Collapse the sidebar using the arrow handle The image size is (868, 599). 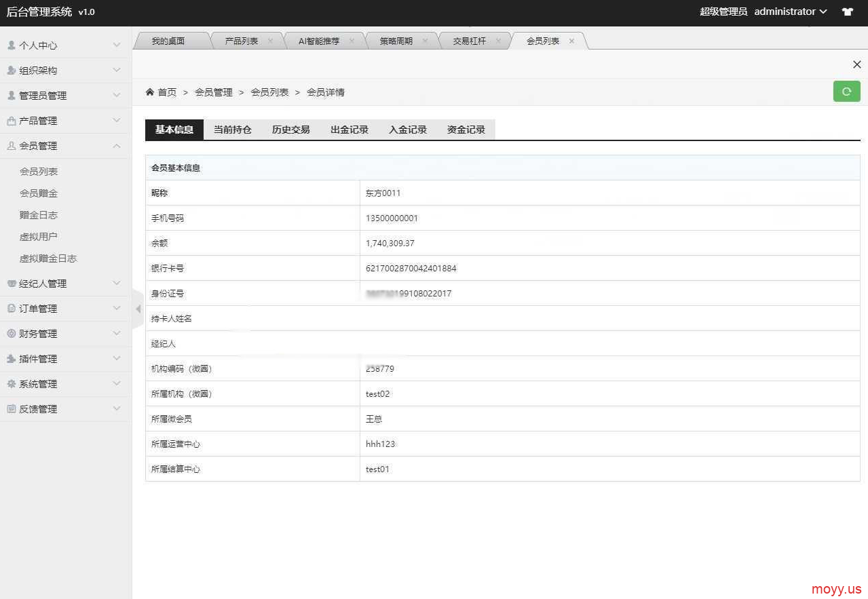click(138, 309)
